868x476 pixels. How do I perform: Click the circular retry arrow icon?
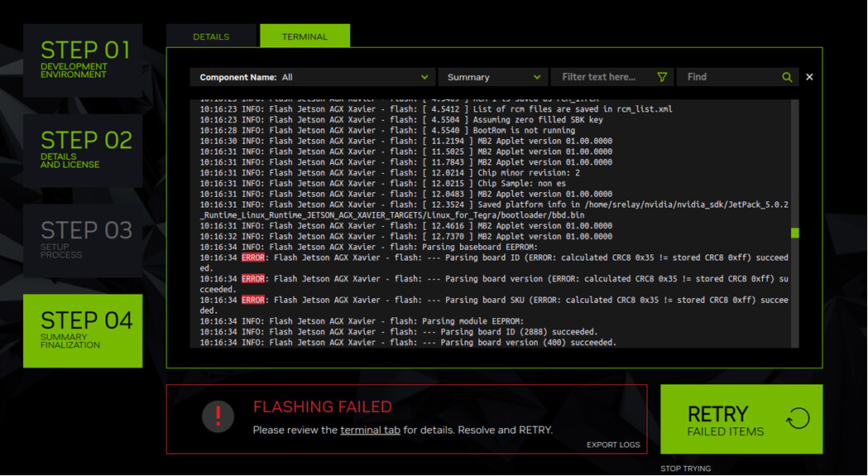pos(798,418)
